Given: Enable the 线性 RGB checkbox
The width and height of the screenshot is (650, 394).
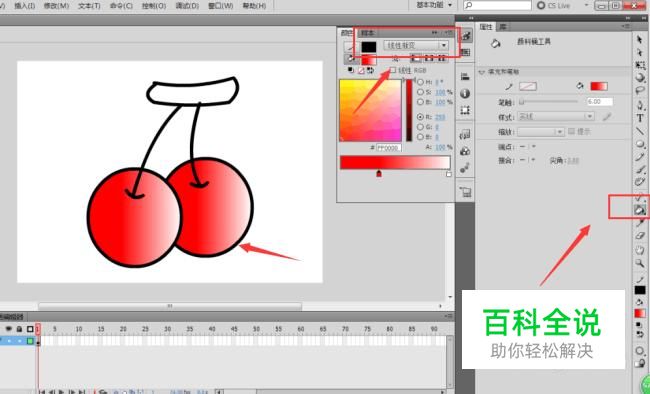Looking at the screenshot, I should pos(393,70).
